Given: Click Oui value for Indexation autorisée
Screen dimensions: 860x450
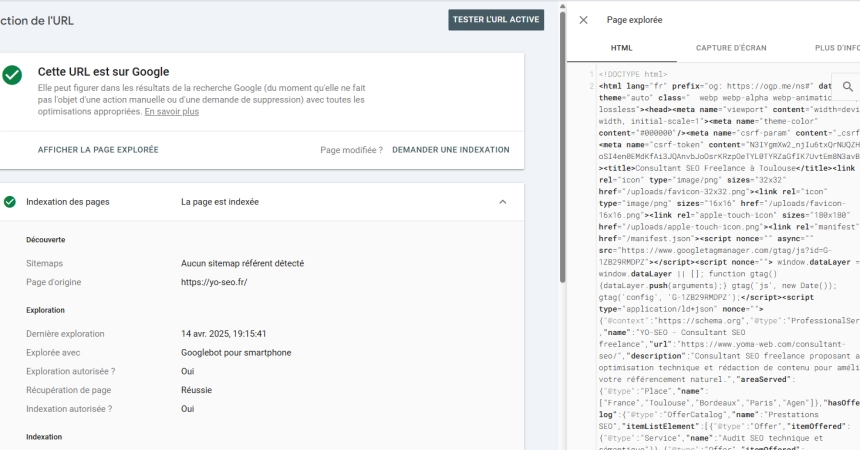Looking at the screenshot, I should tap(188, 409).
